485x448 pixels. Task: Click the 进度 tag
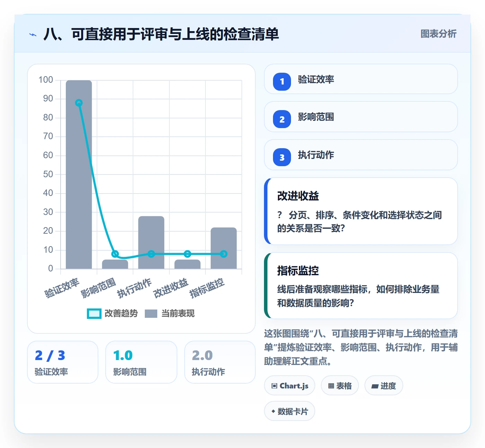click(384, 386)
